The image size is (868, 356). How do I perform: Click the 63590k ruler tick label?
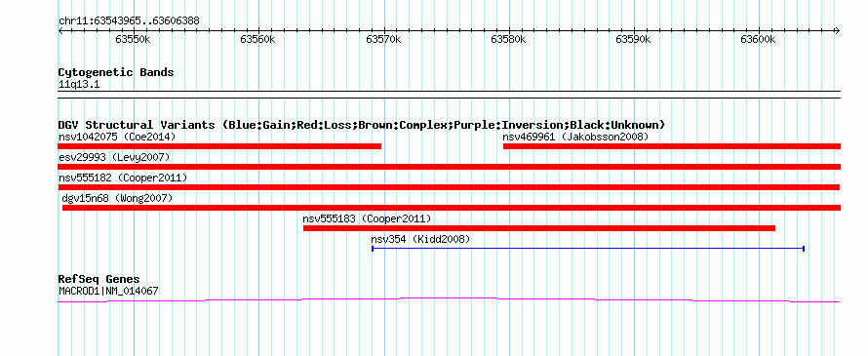[x=633, y=40]
